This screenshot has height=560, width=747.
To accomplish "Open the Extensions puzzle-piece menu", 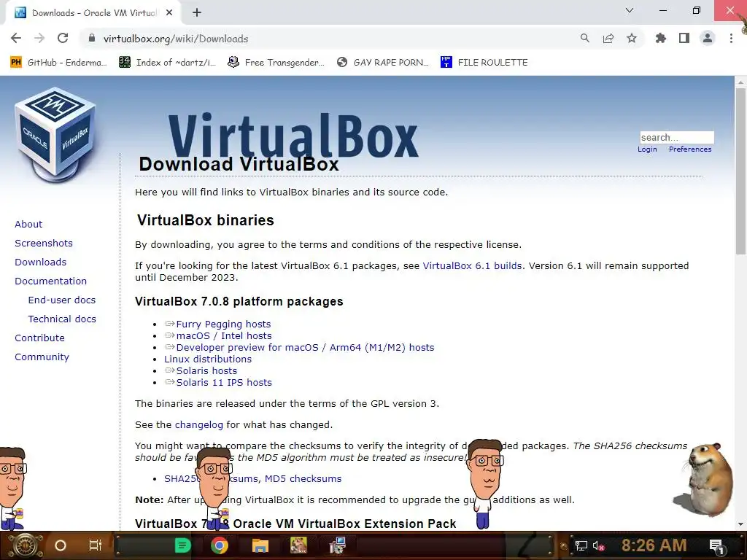I will pos(660,38).
